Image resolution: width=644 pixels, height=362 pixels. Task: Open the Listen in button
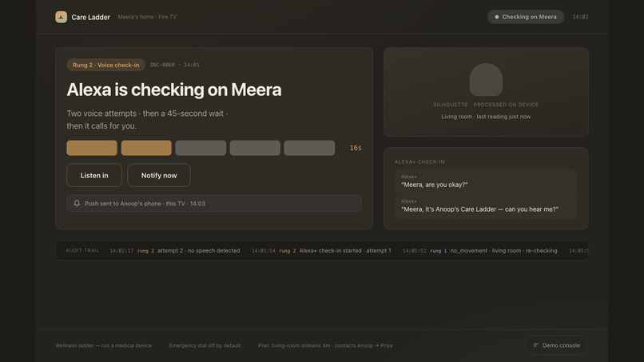94,176
